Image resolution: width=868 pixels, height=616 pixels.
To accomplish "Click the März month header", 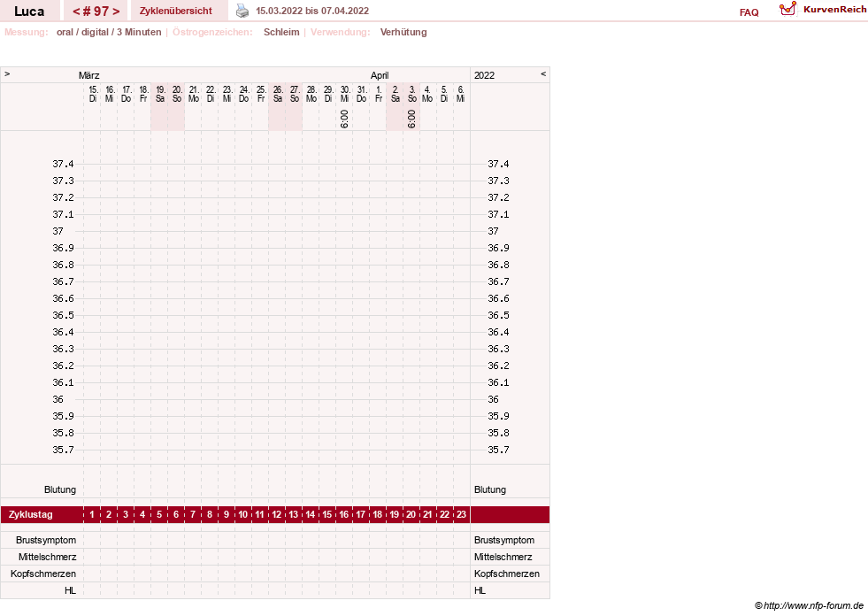I will (x=89, y=75).
